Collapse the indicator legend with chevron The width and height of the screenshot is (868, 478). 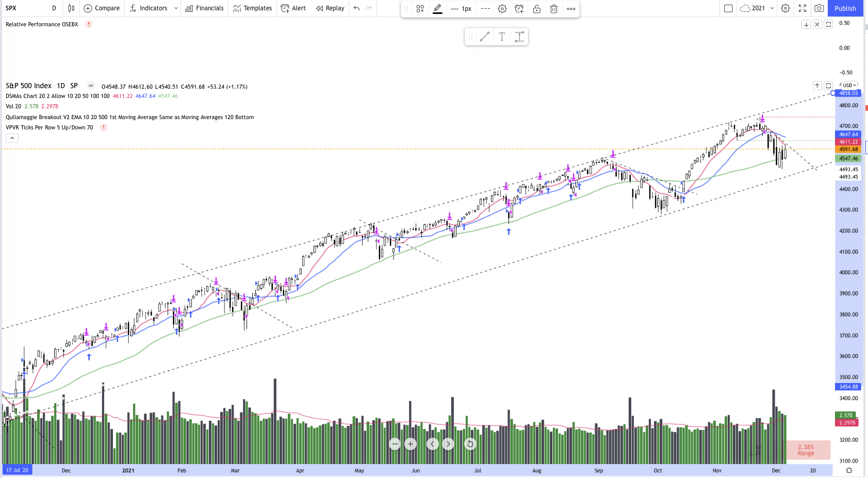(x=12, y=138)
